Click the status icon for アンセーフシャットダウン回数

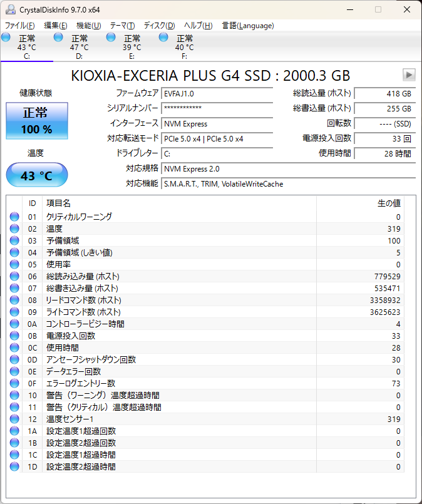coord(14,359)
